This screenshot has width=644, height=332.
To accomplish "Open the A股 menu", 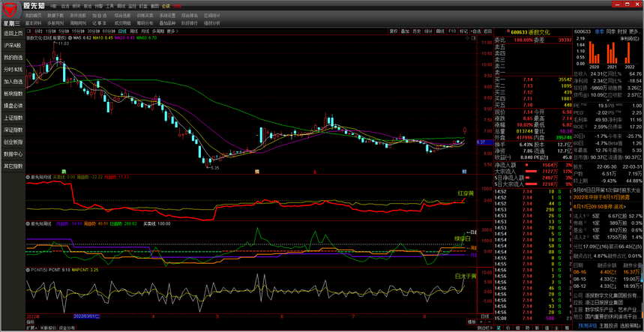I will click(53, 7).
